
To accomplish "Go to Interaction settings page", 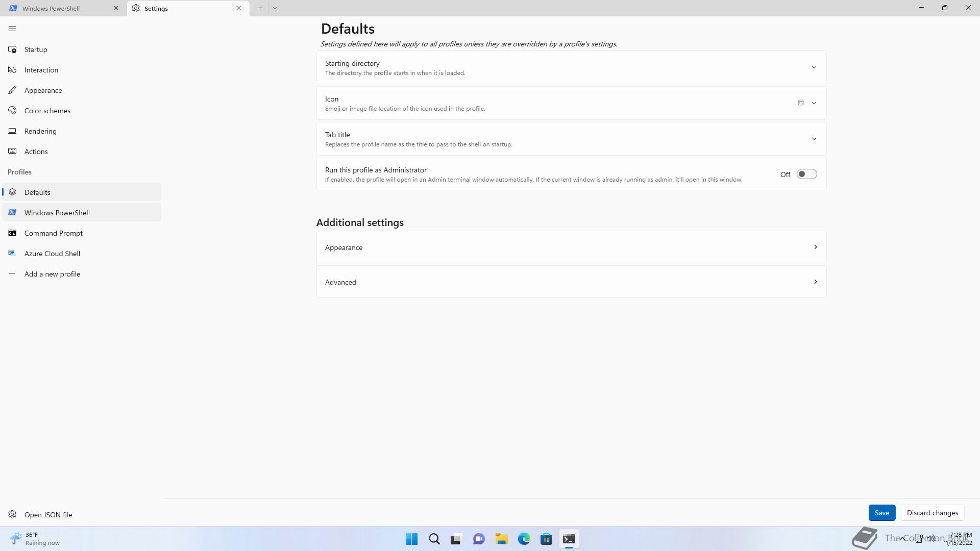I will pos(82,70).
